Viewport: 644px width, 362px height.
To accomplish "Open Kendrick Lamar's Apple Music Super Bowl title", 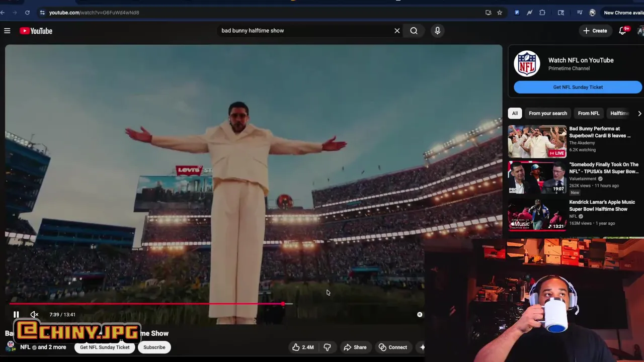I will point(602,206).
